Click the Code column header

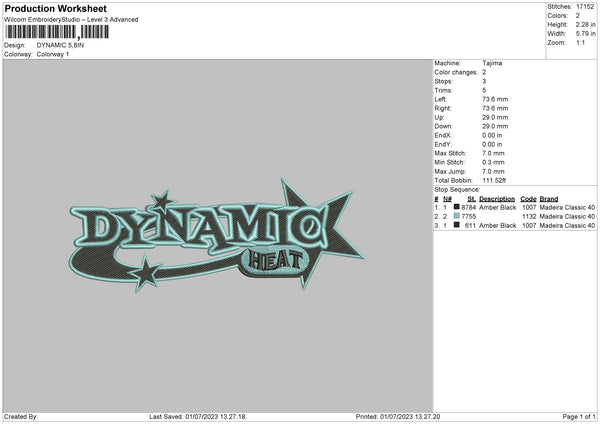[x=528, y=198]
